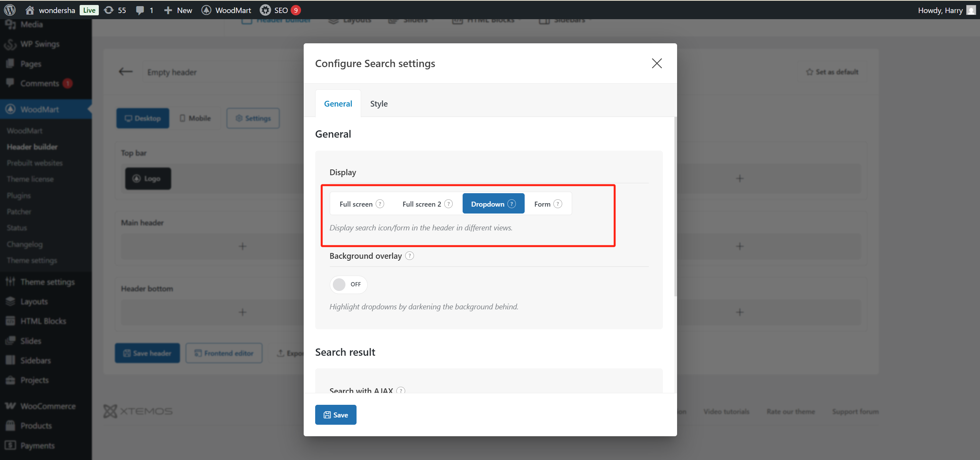Click the Logo element in the Top bar
The height and width of the screenshot is (460, 980).
coord(147,178)
